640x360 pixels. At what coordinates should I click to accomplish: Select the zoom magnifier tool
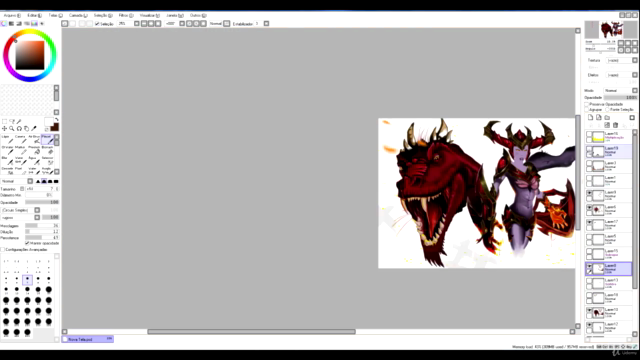click(12, 129)
